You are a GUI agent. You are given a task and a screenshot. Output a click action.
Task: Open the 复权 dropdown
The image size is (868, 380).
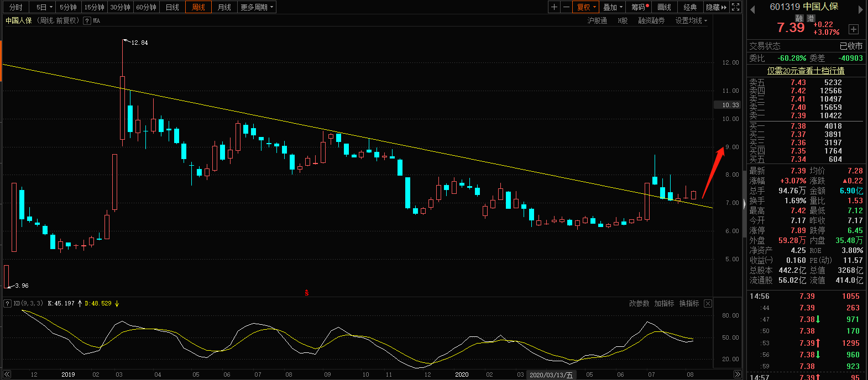click(587, 7)
